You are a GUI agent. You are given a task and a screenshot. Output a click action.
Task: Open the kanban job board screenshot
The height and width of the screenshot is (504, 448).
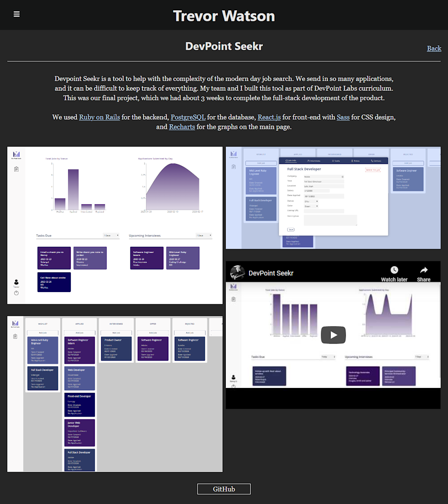click(x=115, y=394)
